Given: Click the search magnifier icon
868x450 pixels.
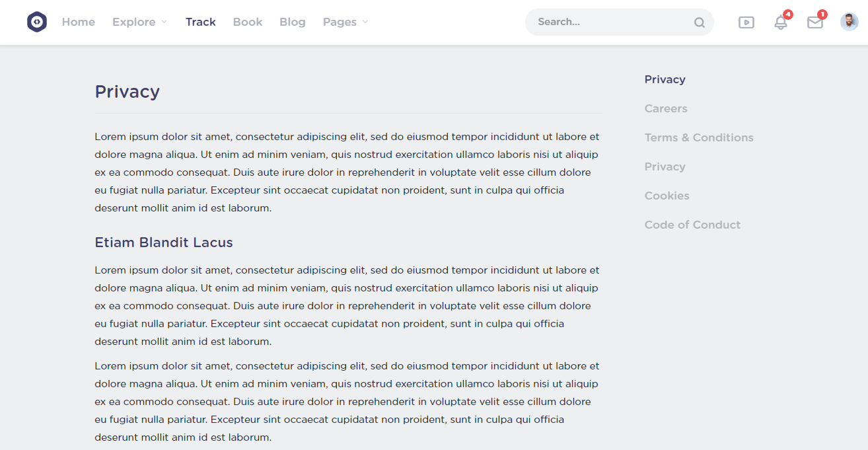Looking at the screenshot, I should [x=699, y=22].
